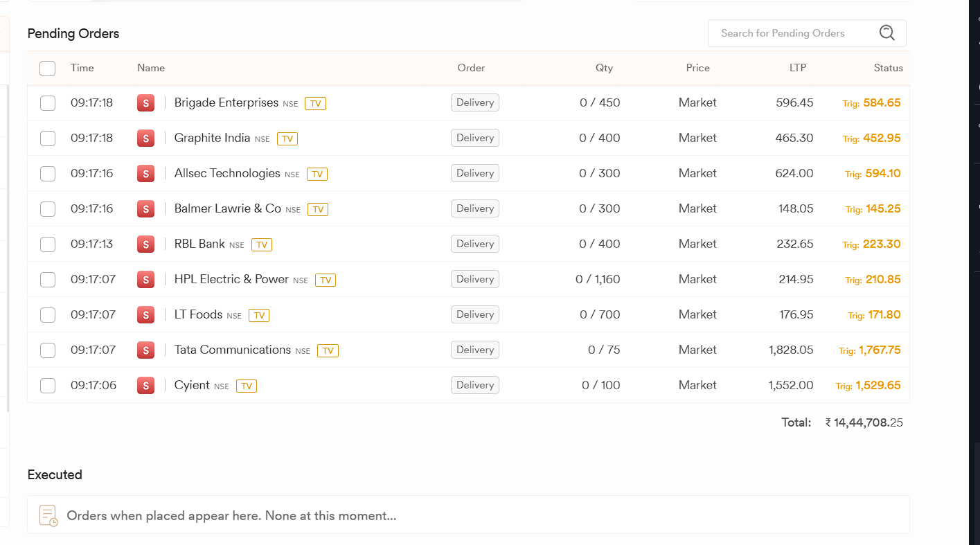Click the Qty column header
Viewport: 980px width, 545px height.
[x=604, y=68]
